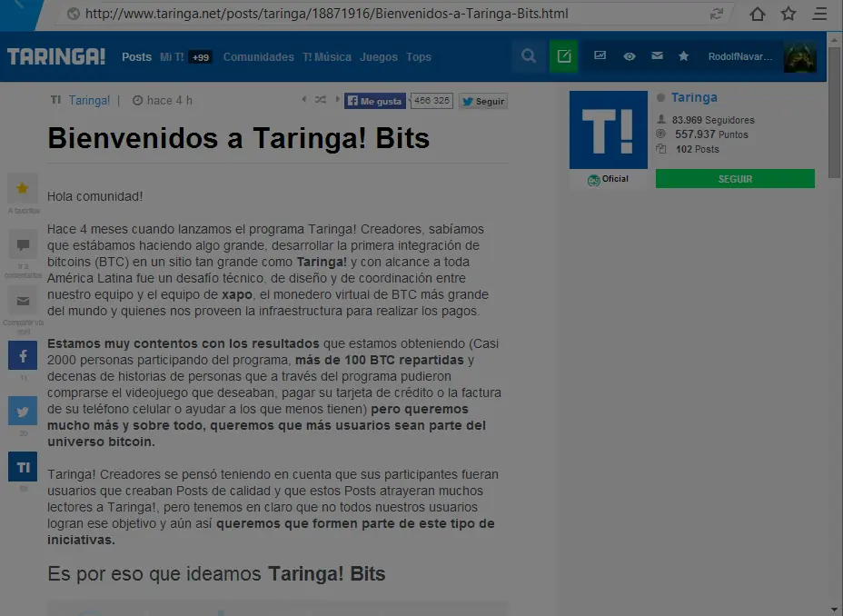Open T! Música section
This screenshot has height=616, width=843.
327,57
